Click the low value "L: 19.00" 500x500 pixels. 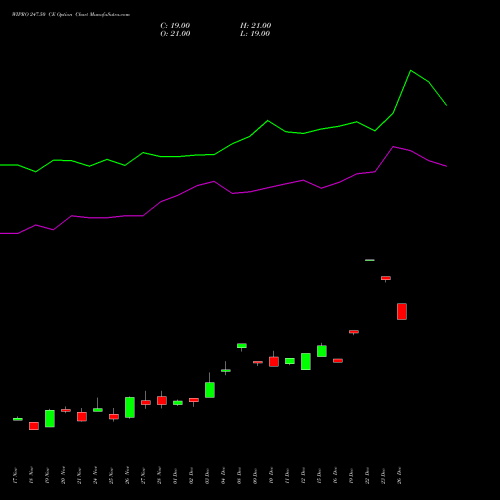(255, 34)
